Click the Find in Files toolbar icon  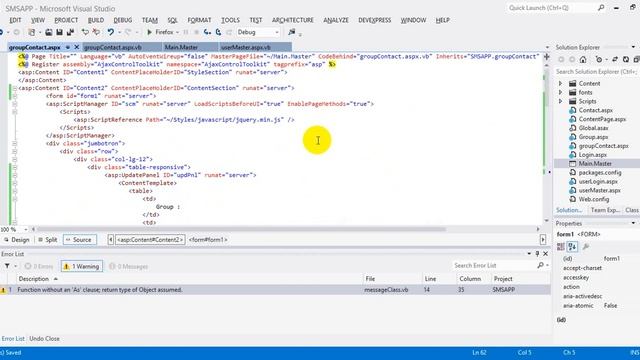tap(291, 32)
